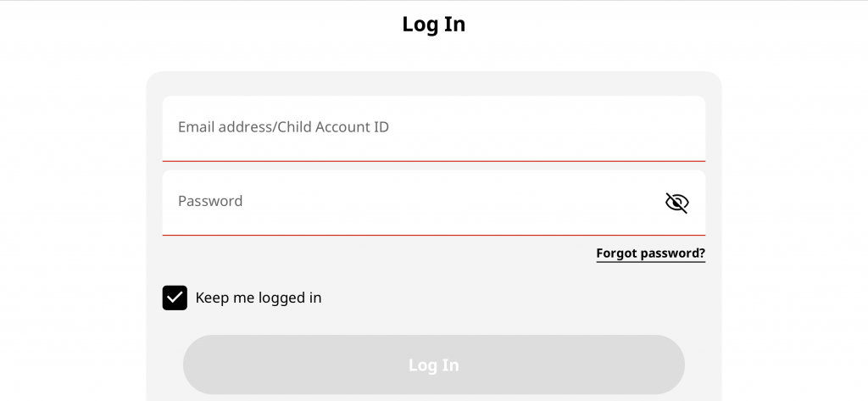Focus the Email address/Child Account ID field
The image size is (868, 401).
click(433, 128)
